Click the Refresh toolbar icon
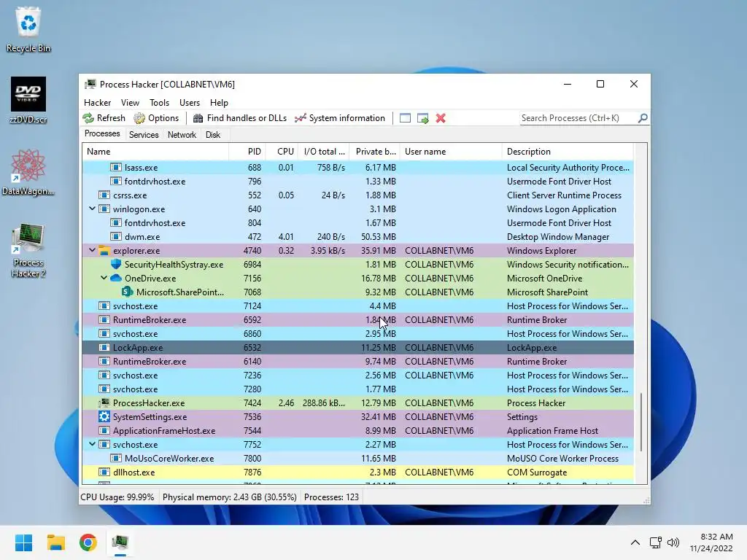The height and width of the screenshot is (560, 747). coord(88,118)
